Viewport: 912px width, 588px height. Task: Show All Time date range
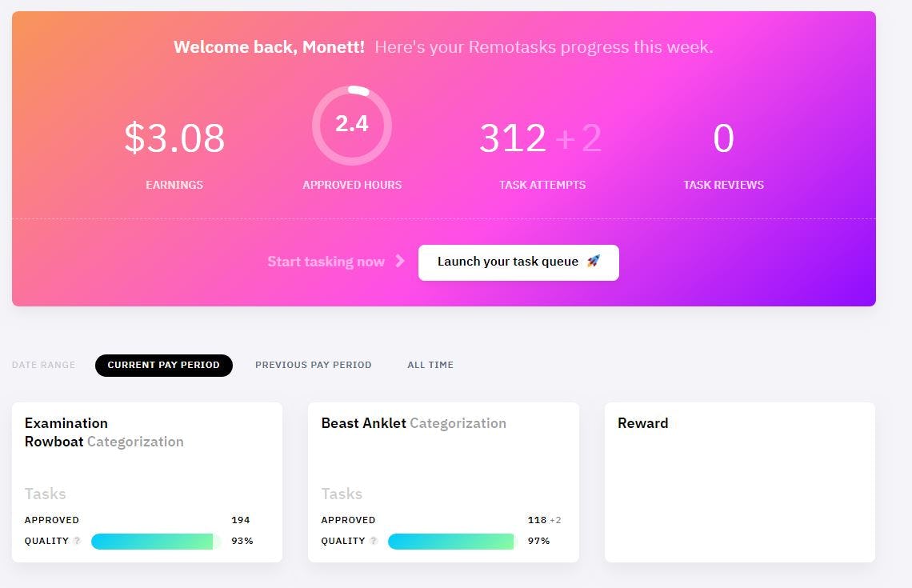point(430,365)
